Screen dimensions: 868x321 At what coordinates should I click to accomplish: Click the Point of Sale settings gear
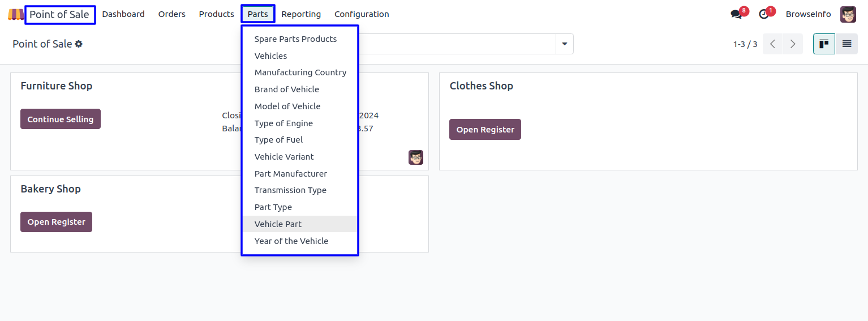click(x=79, y=44)
